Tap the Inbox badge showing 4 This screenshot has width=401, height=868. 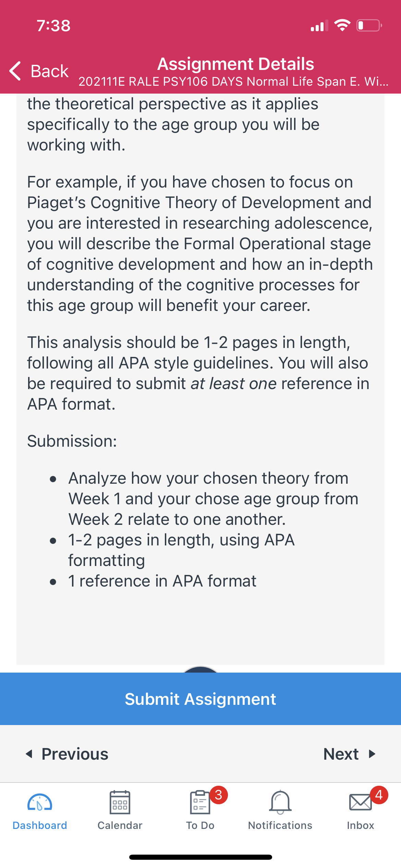379,795
